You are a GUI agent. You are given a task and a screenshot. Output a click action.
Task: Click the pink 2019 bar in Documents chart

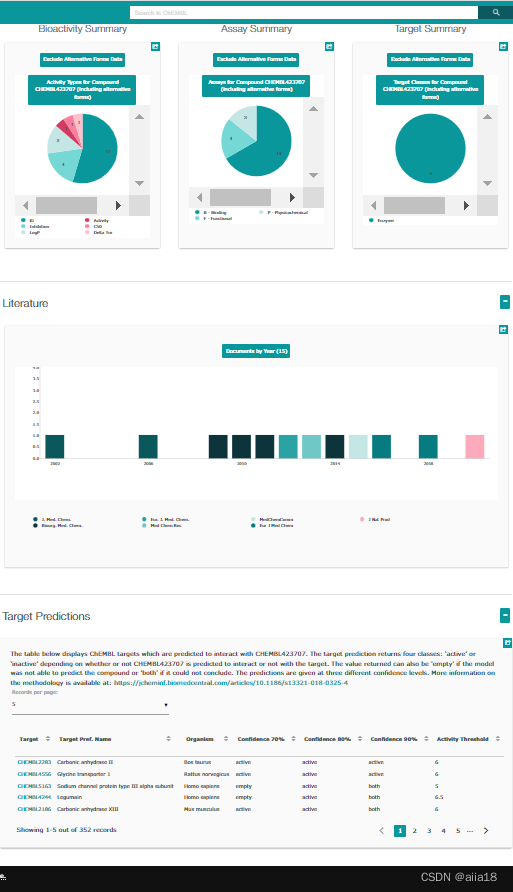pos(475,447)
